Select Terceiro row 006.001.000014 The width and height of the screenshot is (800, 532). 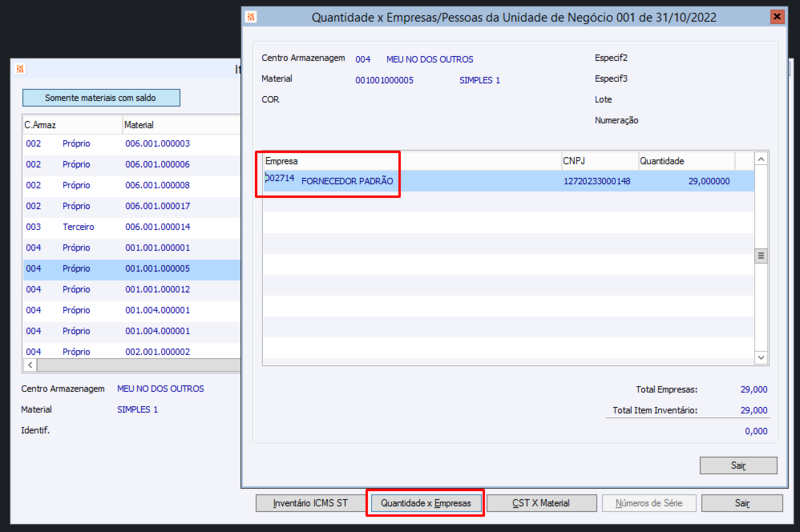132,227
